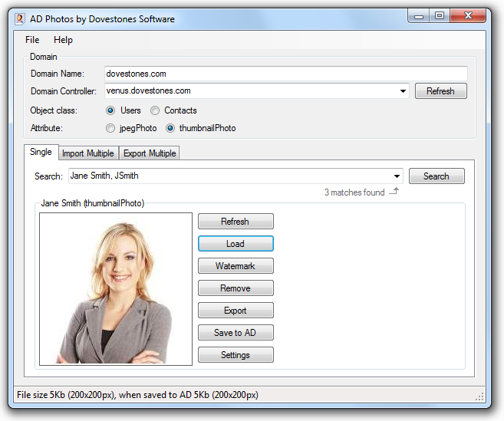Select the Contacts object class radio button
Viewport: 504px width, 421px height.
pyautogui.click(x=155, y=110)
